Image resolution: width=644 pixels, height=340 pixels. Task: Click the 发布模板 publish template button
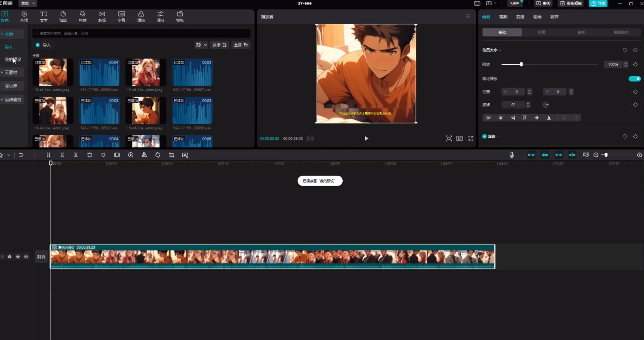[571, 3]
